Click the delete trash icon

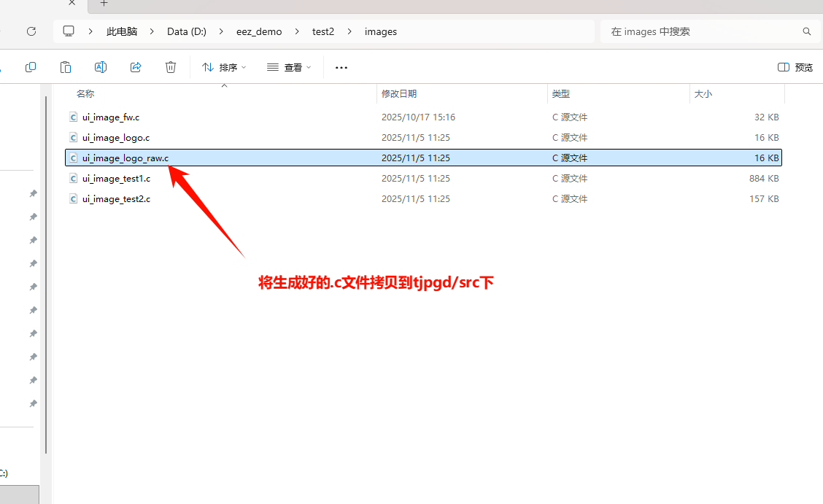click(x=171, y=67)
